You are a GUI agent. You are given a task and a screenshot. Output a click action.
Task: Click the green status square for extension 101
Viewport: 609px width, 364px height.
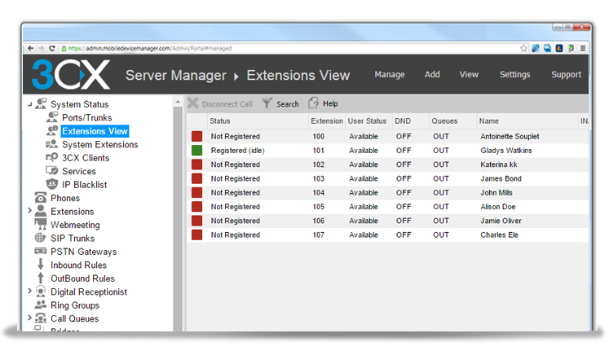196,151
